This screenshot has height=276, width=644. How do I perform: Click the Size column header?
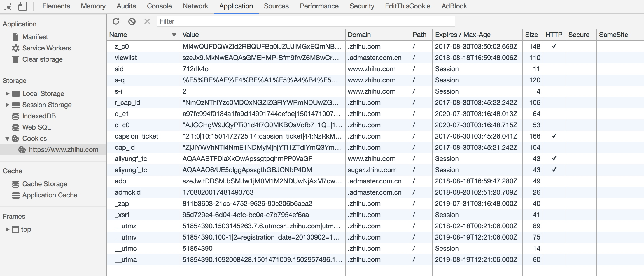[533, 35]
